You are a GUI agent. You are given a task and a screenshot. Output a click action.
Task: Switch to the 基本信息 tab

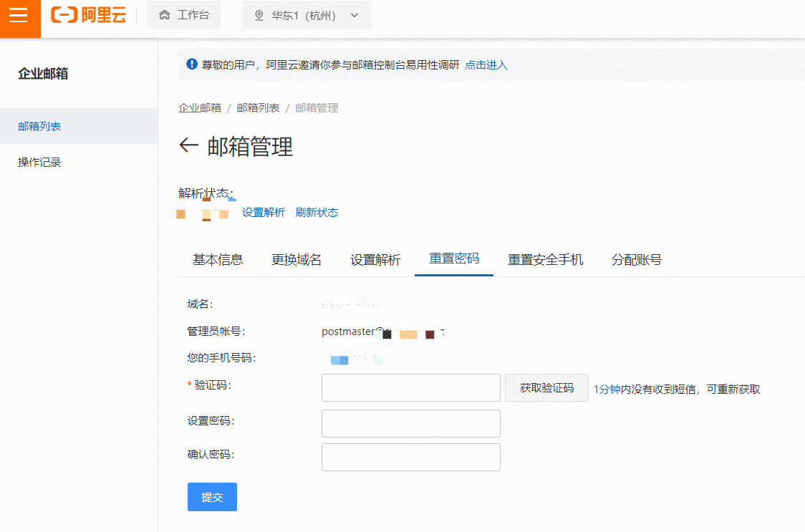[x=217, y=260]
